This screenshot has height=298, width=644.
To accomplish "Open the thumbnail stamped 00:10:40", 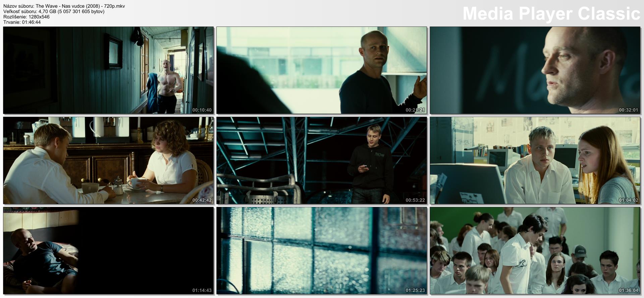I will click(108, 70).
